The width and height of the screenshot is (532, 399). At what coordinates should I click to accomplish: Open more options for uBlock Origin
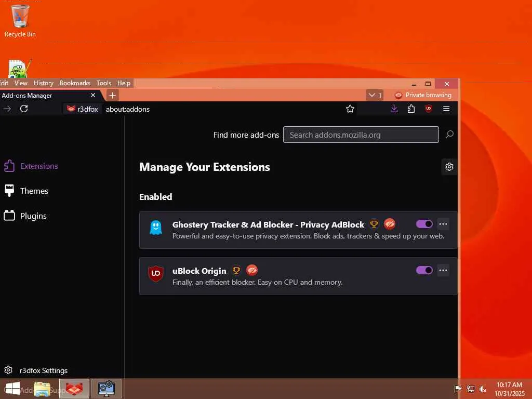tap(443, 270)
